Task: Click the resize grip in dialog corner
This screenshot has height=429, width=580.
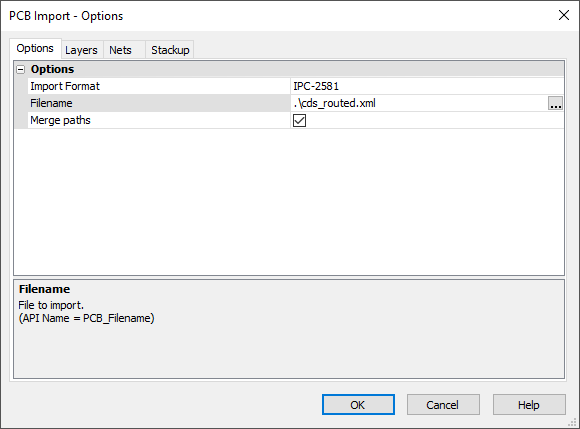Action: (573, 422)
